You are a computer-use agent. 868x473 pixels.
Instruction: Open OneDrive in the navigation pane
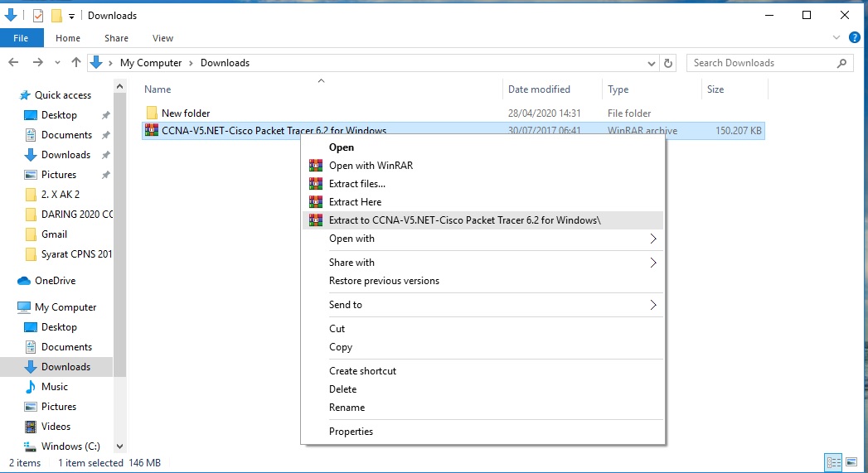pyautogui.click(x=55, y=281)
